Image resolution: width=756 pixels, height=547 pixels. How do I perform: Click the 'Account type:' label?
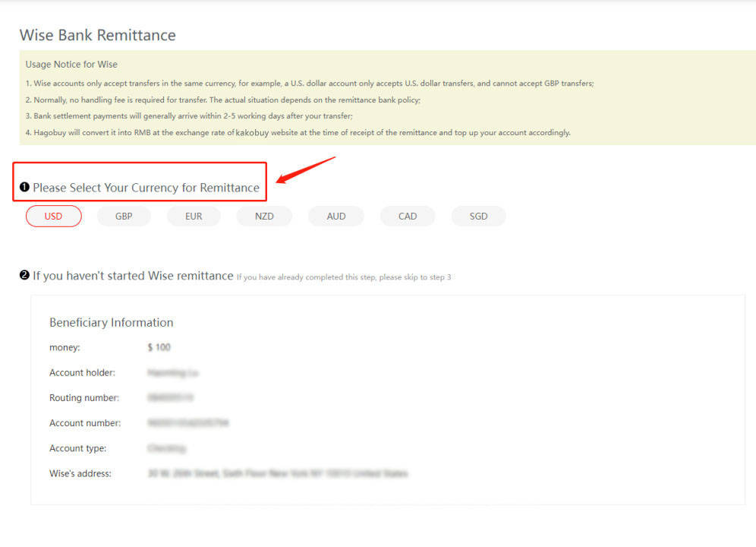77,448
